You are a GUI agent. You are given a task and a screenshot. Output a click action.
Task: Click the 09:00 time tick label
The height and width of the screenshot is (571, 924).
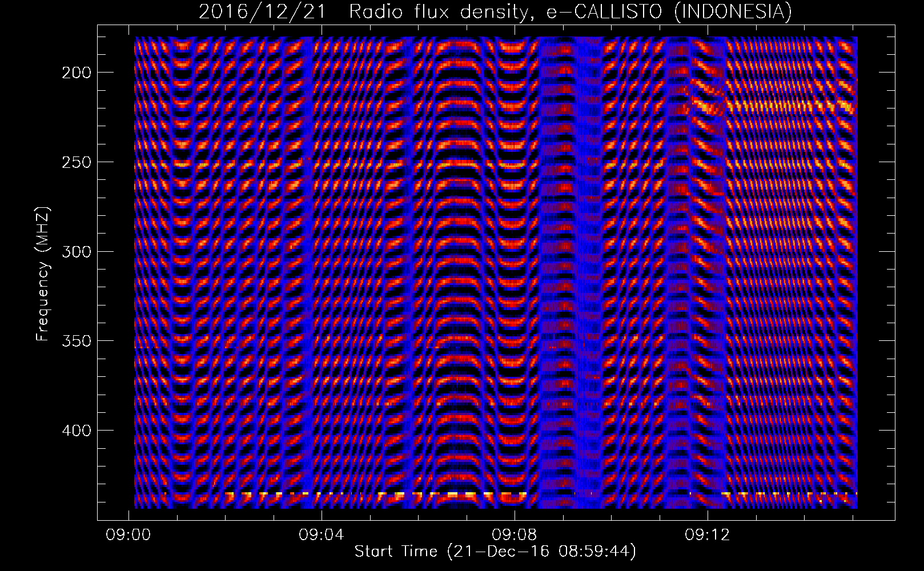pyautogui.click(x=128, y=535)
